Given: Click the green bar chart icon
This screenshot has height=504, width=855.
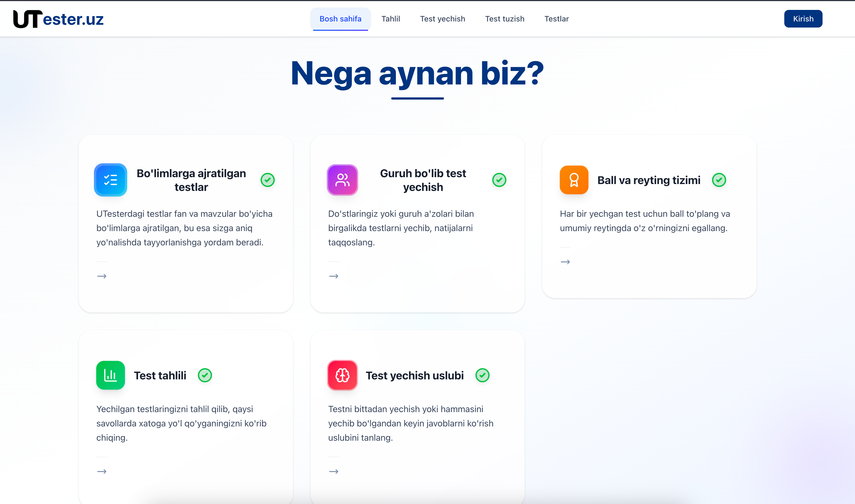Looking at the screenshot, I should (x=111, y=375).
